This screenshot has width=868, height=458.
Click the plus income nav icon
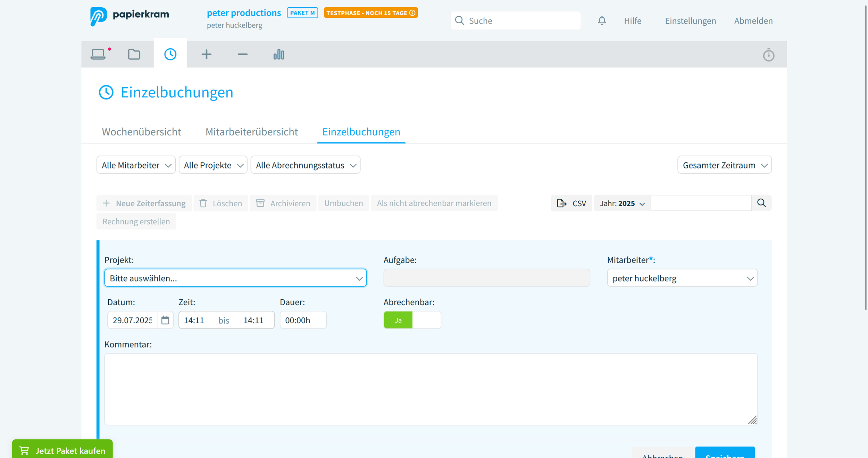click(x=206, y=55)
